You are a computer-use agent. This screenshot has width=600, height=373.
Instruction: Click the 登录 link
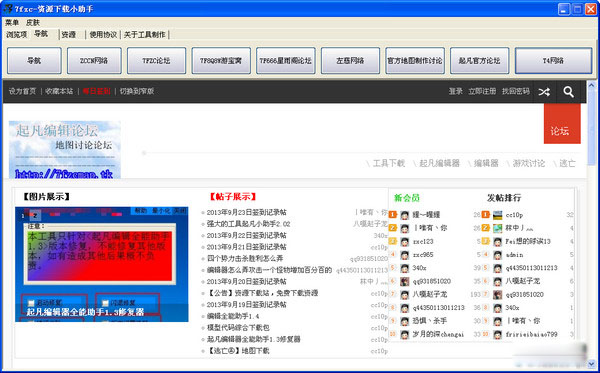click(455, 91)
